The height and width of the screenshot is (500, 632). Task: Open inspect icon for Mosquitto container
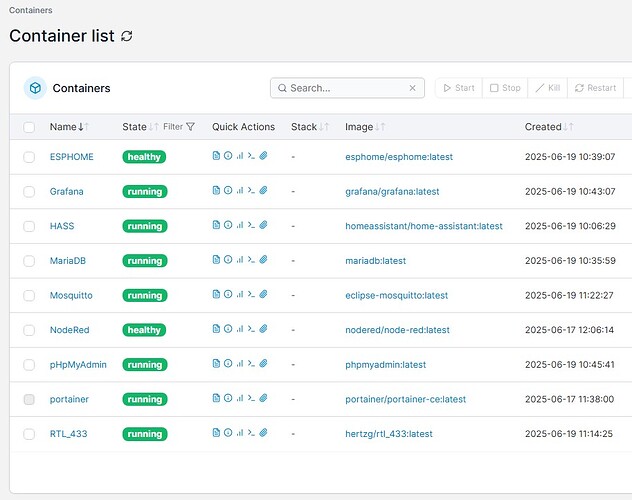228,294
